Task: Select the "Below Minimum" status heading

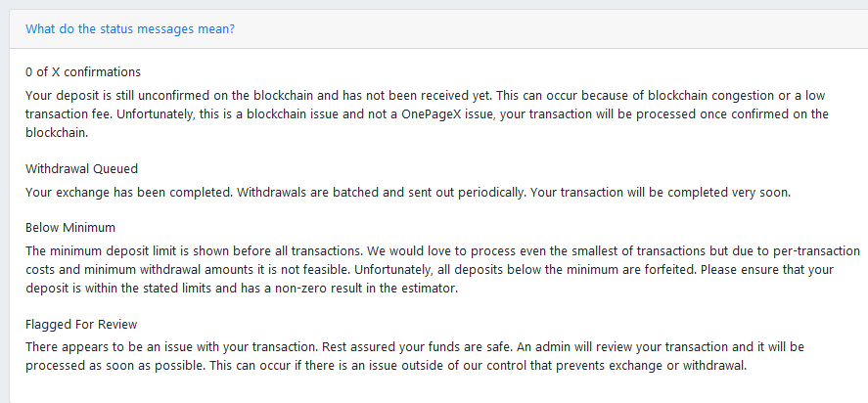Action: (70, 227)
